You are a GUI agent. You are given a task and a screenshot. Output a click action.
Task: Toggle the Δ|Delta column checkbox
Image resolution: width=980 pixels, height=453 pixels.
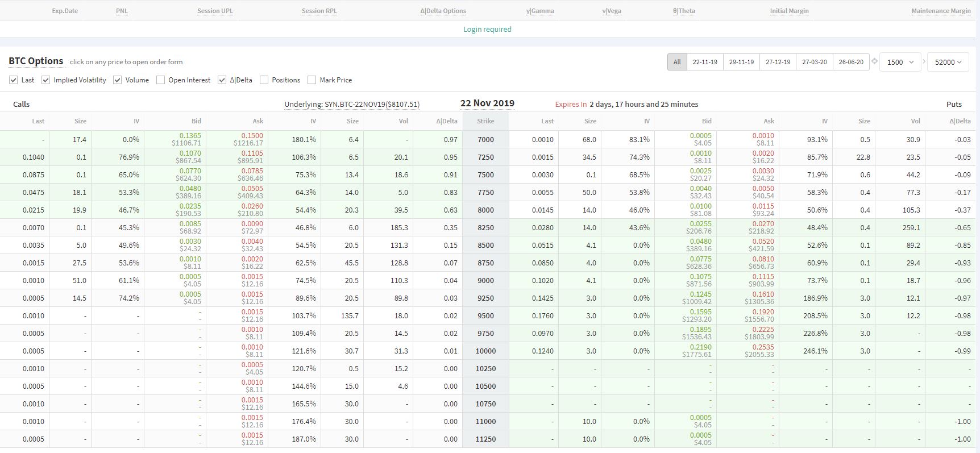coord(222,80)
